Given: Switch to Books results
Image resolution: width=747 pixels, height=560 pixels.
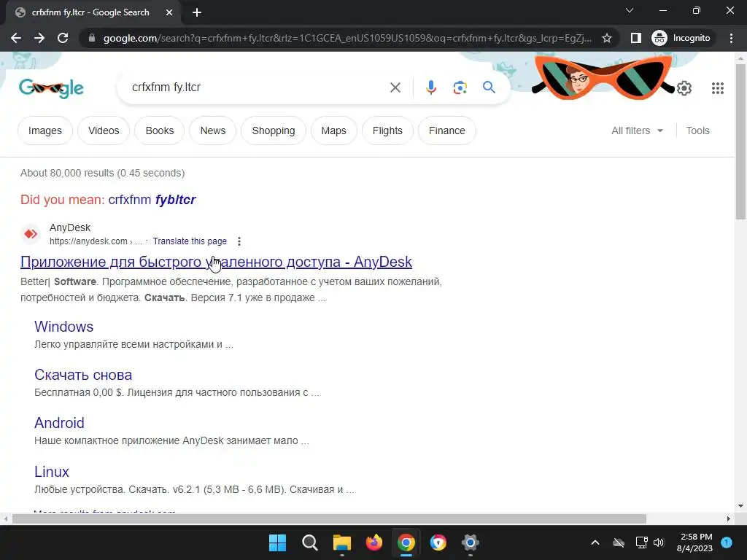Looking at the screenshot, I should click(x=160, y=131).
